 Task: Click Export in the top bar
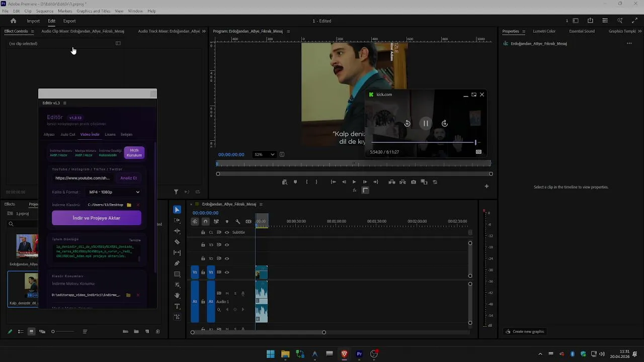click(69, 21)
